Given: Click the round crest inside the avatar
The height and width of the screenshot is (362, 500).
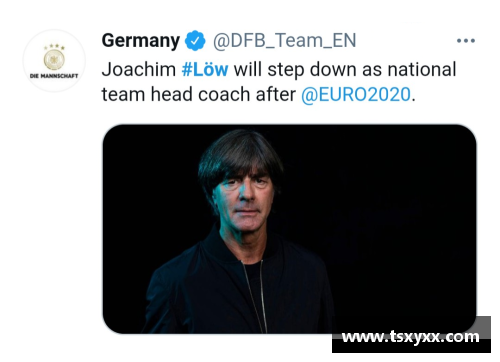Looking at the screenshot, I should (x=54, y=60).
